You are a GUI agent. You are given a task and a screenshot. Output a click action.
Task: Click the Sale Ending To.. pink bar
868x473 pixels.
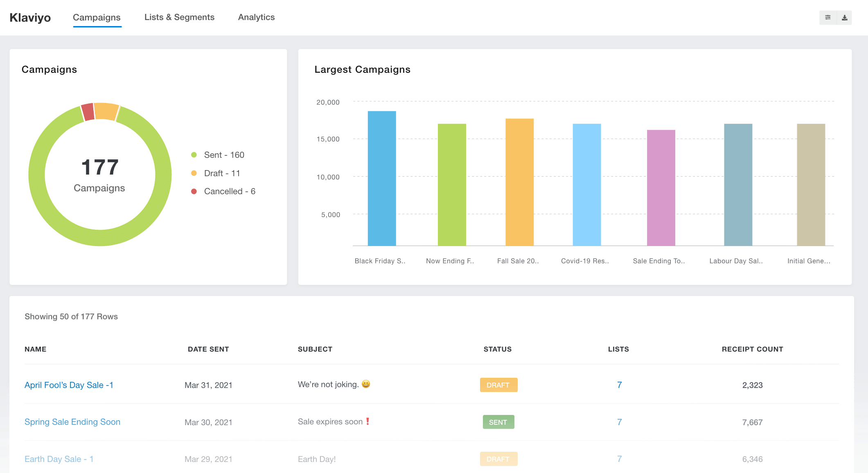[661, 188]
